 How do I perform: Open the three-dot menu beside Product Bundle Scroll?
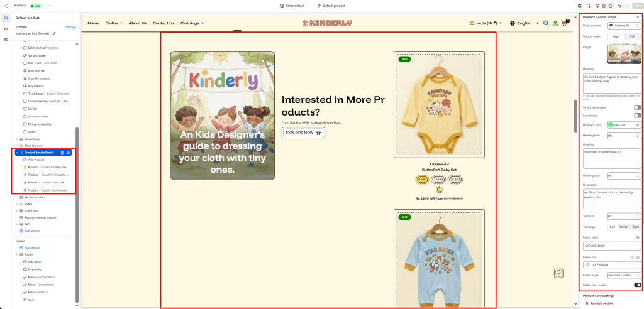[637, 17]
